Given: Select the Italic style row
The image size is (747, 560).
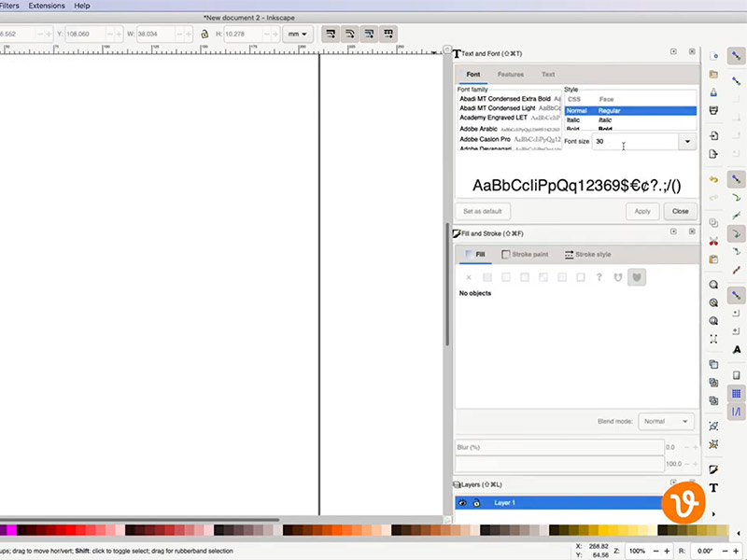Looking at the screenshot, I should (630, 120).
